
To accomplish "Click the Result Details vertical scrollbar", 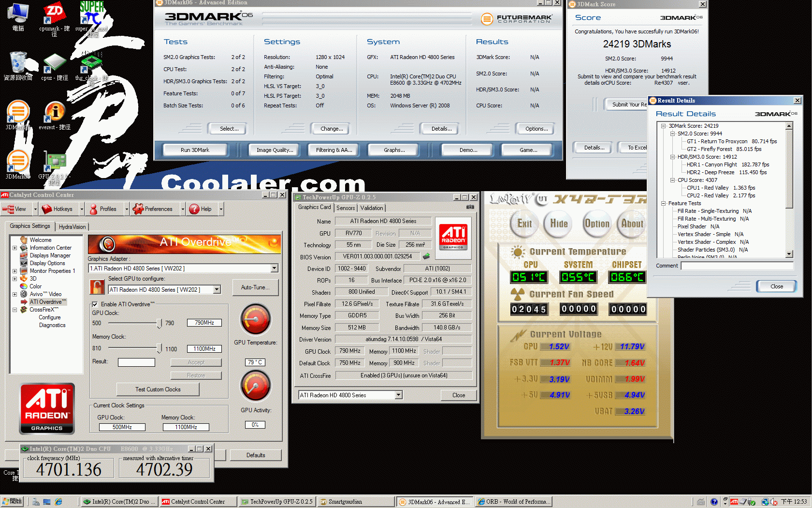I will pyautogui.click(x=789, y=190).
